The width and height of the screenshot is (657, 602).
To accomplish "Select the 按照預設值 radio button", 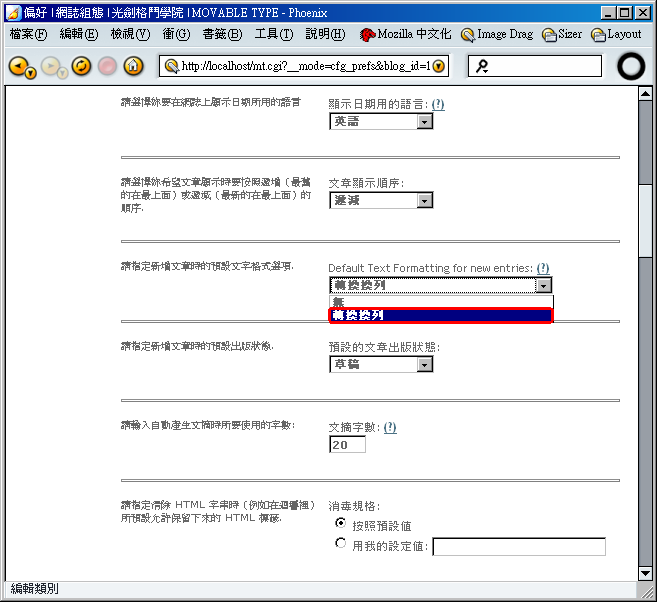I will point(341,523).
